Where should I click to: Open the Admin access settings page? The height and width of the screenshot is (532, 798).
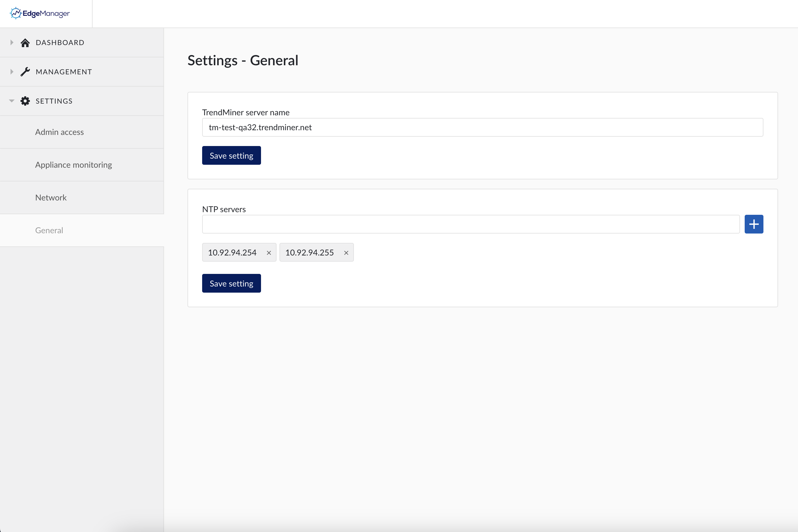[59, 132]
